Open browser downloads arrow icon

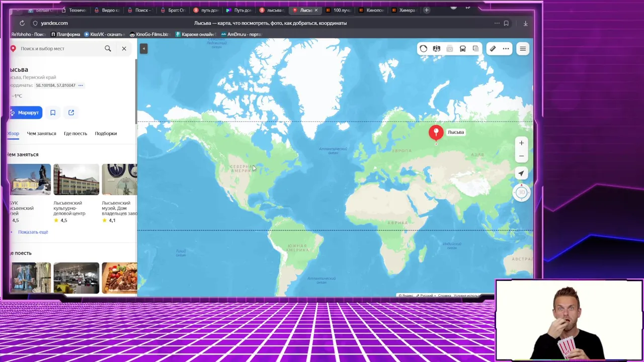tap(525, 23)
